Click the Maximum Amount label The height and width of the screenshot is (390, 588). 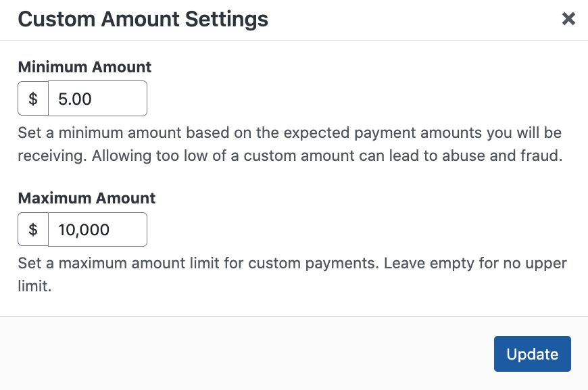pos(87,198)
